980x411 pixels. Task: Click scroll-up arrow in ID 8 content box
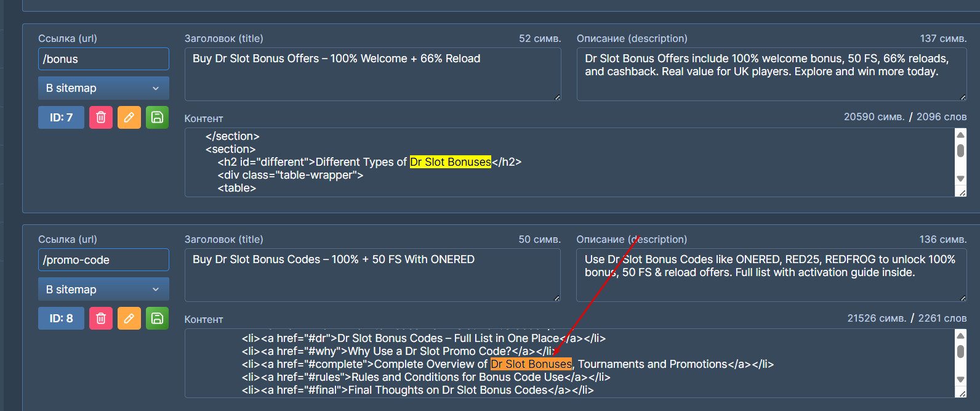[960, 335]
